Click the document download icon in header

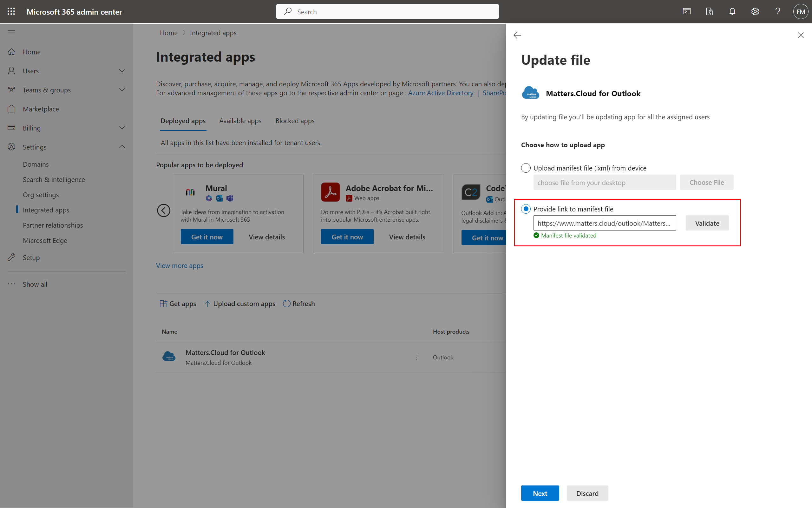pos(709,11)
